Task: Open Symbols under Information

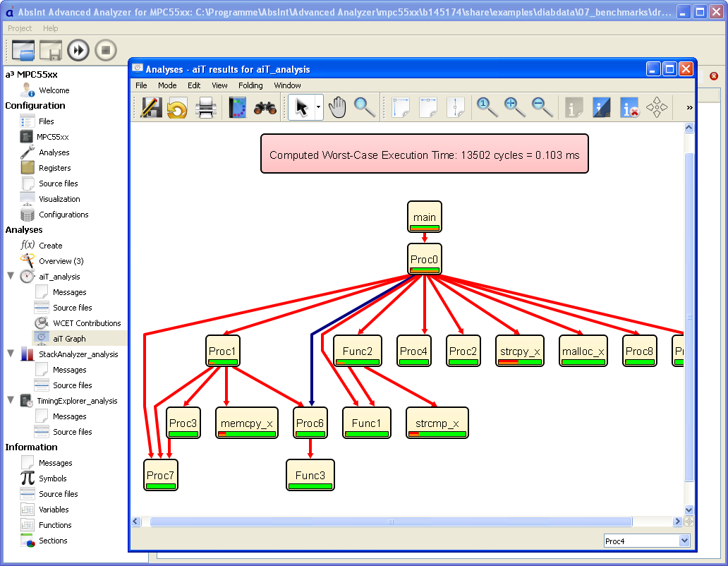Action: pyautogui.click(x=52, y=478)
